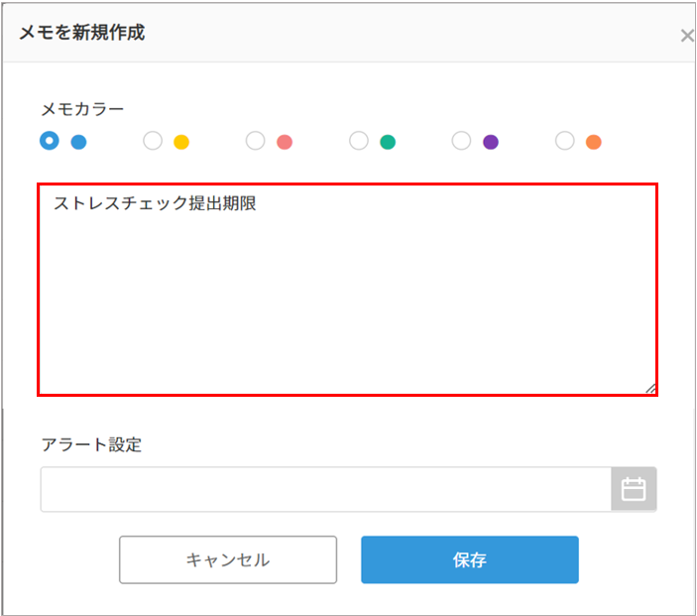Click the 保存 button to save memo
This screenshot has height=616, width=697.
[470, 559]
